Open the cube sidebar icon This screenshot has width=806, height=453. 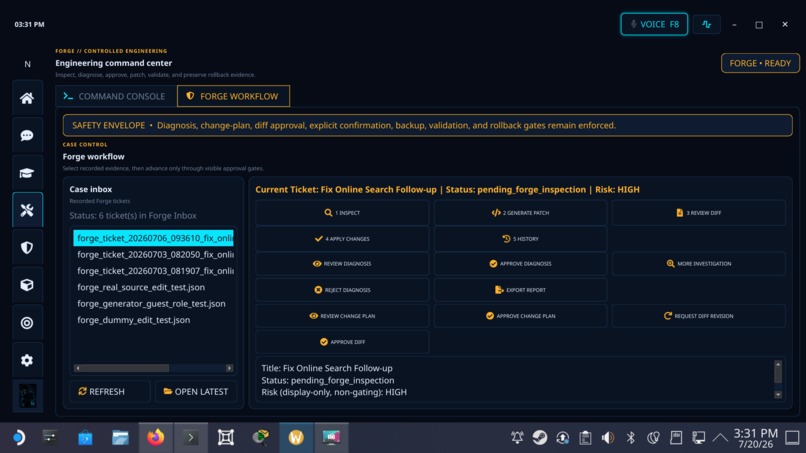pos(27,285)
